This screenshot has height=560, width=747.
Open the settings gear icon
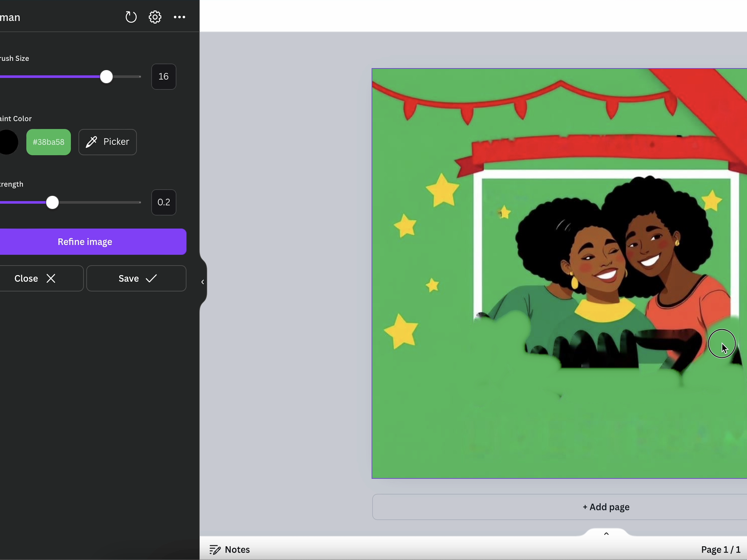(155, 17)
